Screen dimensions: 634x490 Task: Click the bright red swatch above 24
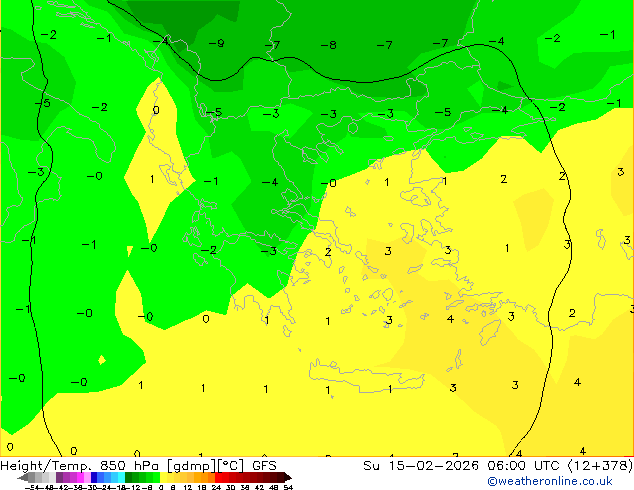coord(218,477)
